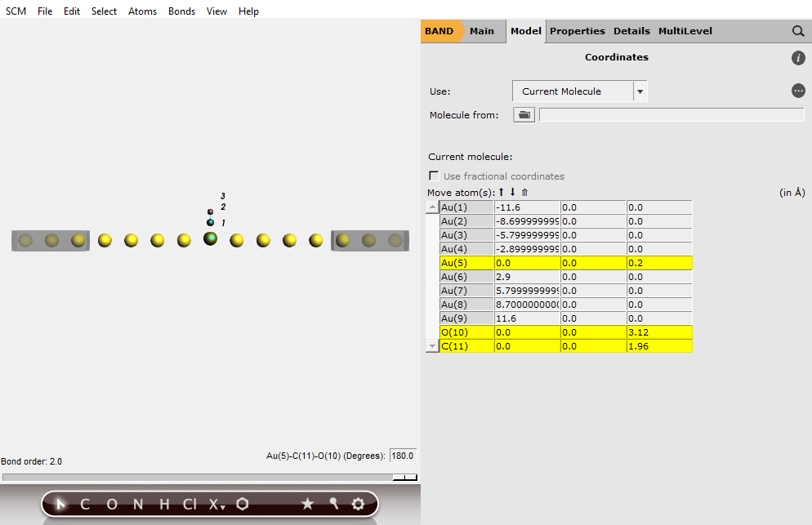Open the Atoms menu

(142, 11)
